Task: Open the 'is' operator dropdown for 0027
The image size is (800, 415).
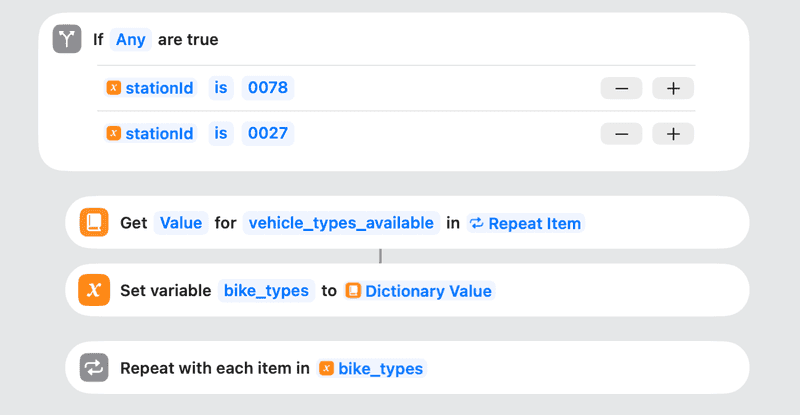Action: point(221,133)
